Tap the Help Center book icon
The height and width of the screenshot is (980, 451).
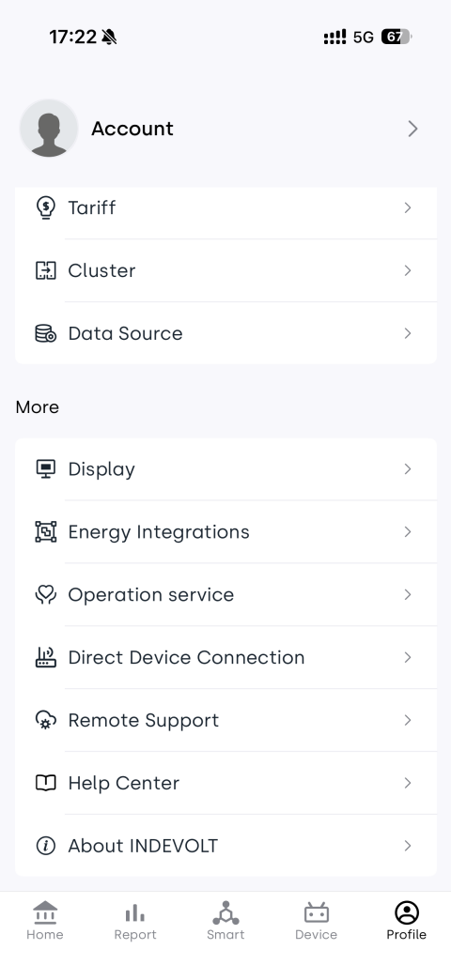[x=45, y=783]
